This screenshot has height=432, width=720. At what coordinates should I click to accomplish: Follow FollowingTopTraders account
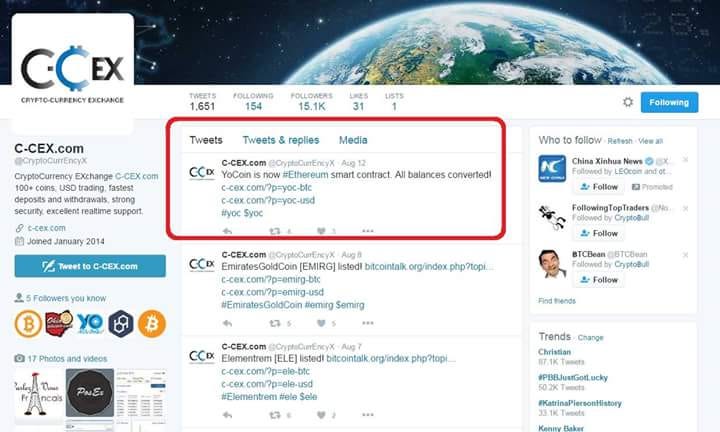[x=599, y=233]
